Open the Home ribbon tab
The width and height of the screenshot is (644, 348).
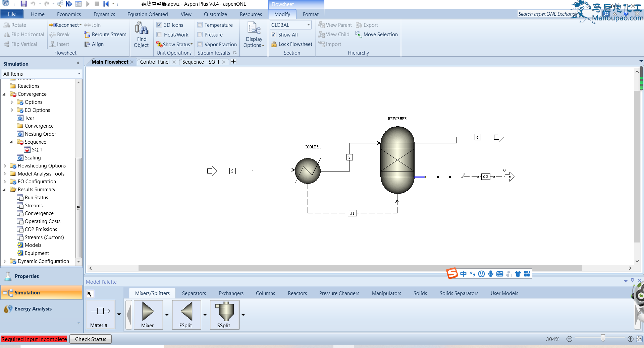[38, 14]
